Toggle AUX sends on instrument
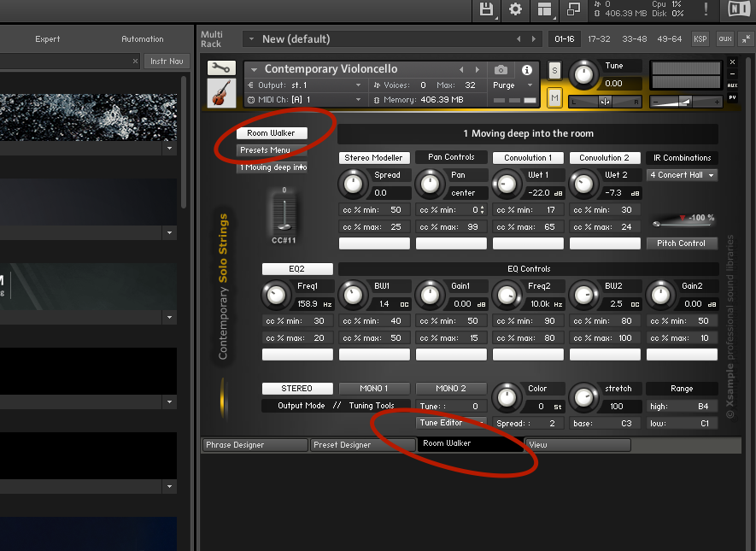The height and width of the screenshot is (551, 756). tap(732, 85)
